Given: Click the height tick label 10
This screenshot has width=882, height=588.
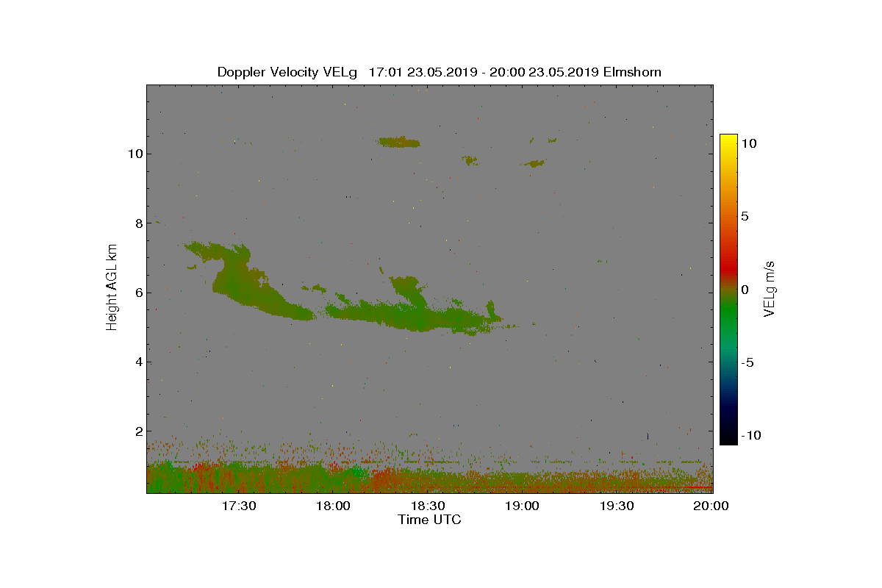Looking at the screenshot, I should [135, 154].
